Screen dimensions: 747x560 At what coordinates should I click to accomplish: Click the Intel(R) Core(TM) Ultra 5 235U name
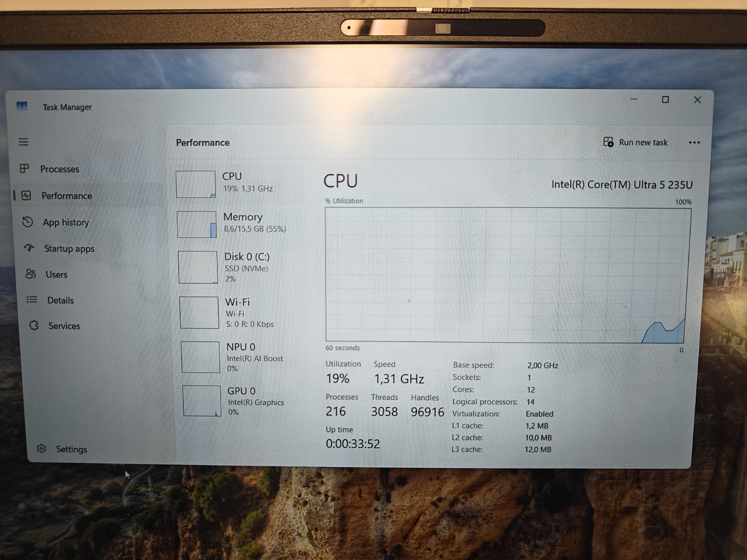click(622, 185)
